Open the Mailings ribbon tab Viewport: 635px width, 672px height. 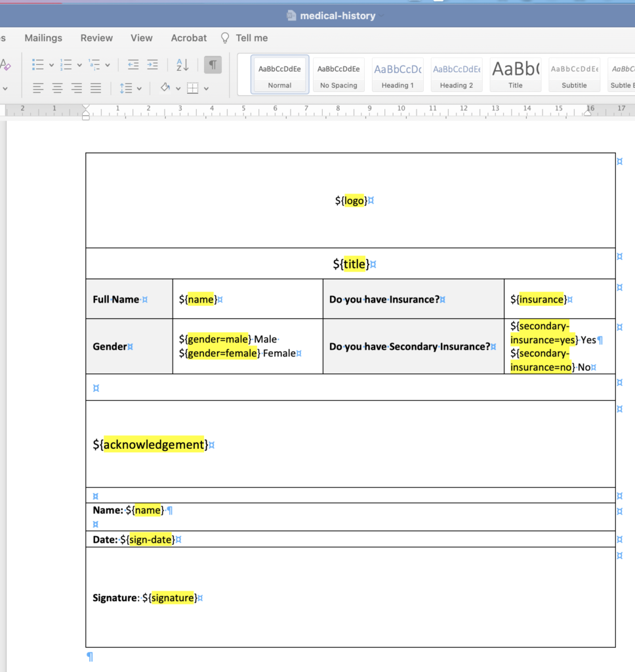point(43,38)
